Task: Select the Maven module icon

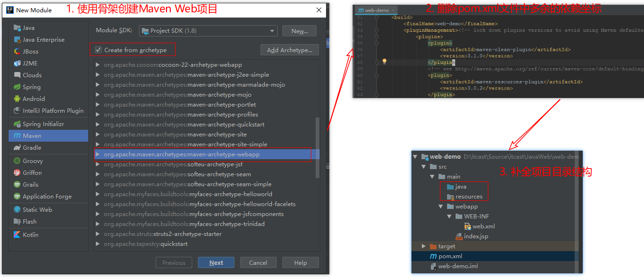Action: tap(18, 136)
